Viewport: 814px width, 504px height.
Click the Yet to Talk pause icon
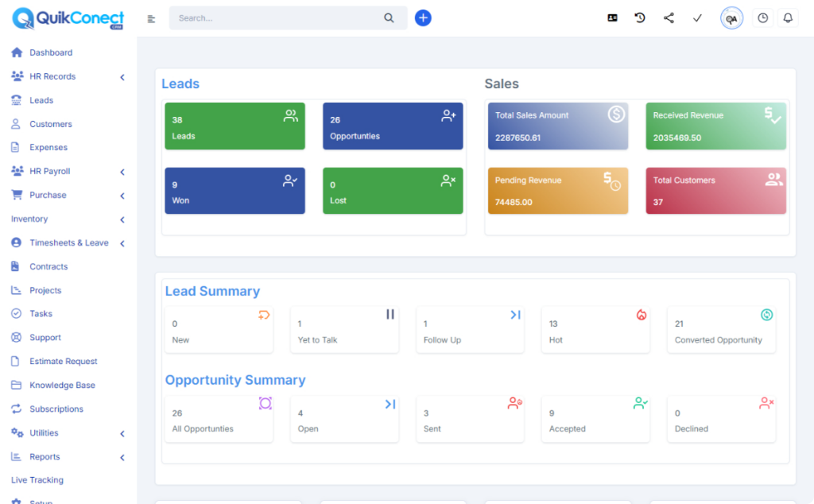[390, 314]
